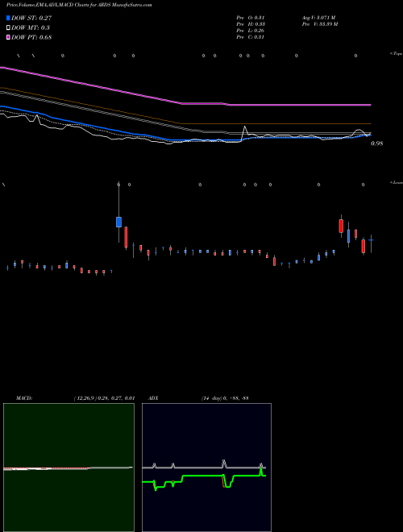
Task: Click the blue DOW ST legend swatch
Action: tap(8, 18)
